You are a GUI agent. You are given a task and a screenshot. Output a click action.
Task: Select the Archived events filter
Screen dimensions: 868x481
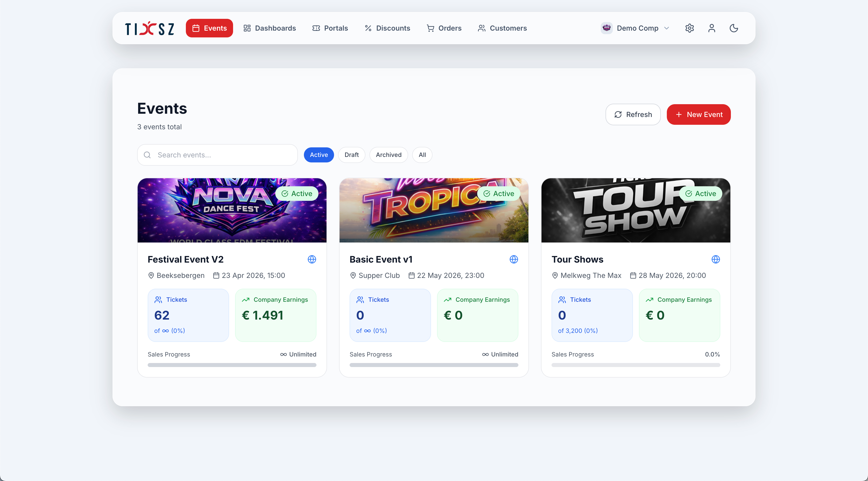click(389, 155)
